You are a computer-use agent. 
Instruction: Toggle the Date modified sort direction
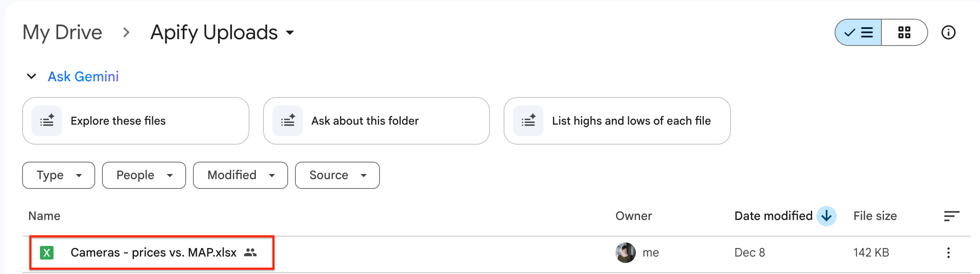tap(825, 216)
